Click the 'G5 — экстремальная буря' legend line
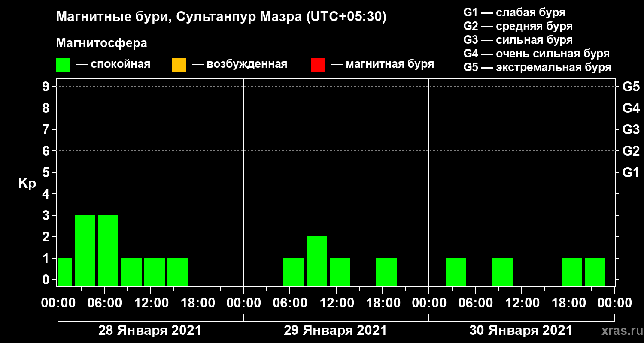644x343 pixels. 538,67
